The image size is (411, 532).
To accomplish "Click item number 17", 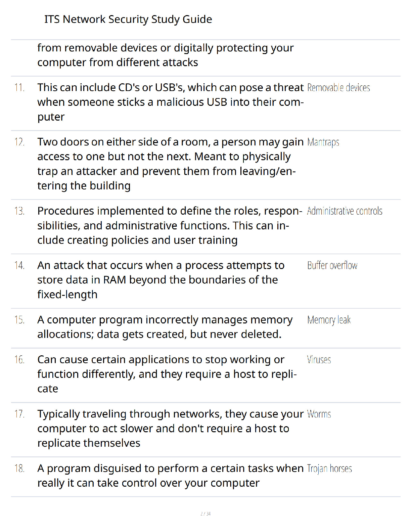I will click(19, 414).
